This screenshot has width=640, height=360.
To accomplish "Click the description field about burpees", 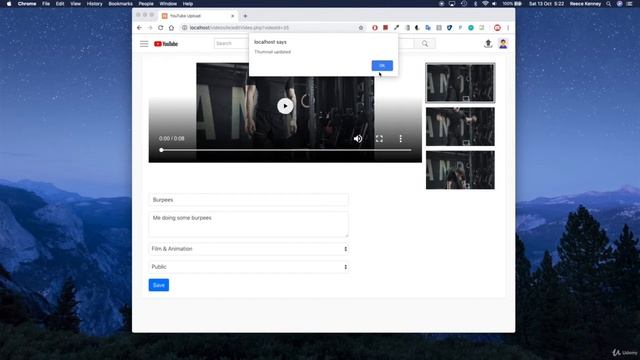I will click(249, 224).
